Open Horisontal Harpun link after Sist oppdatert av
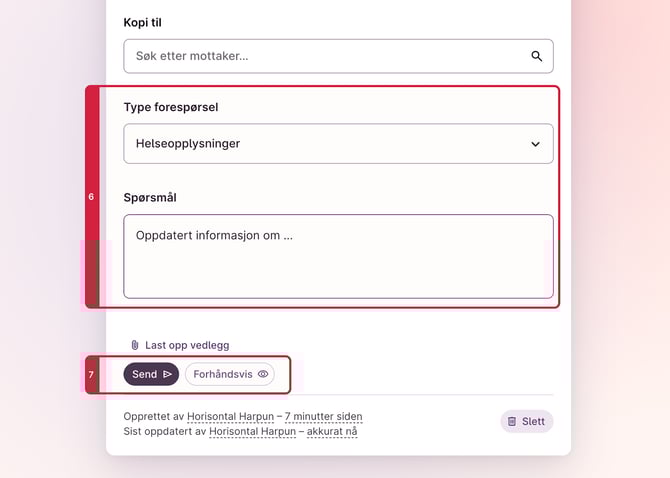 (x=252, y=432)
